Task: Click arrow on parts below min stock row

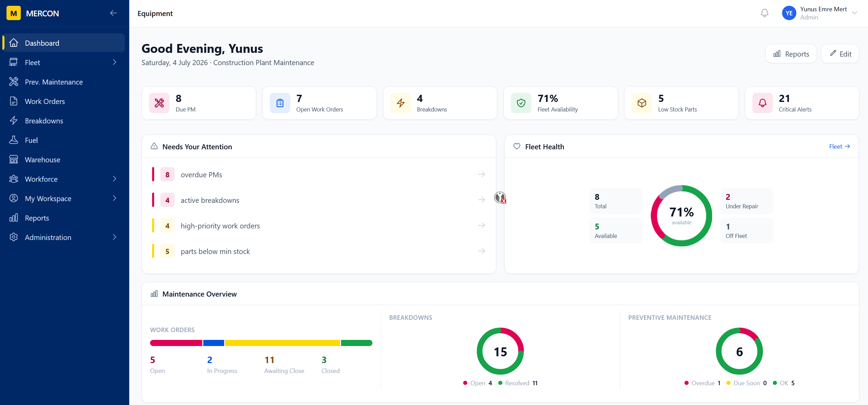Action: pos(482,251)
